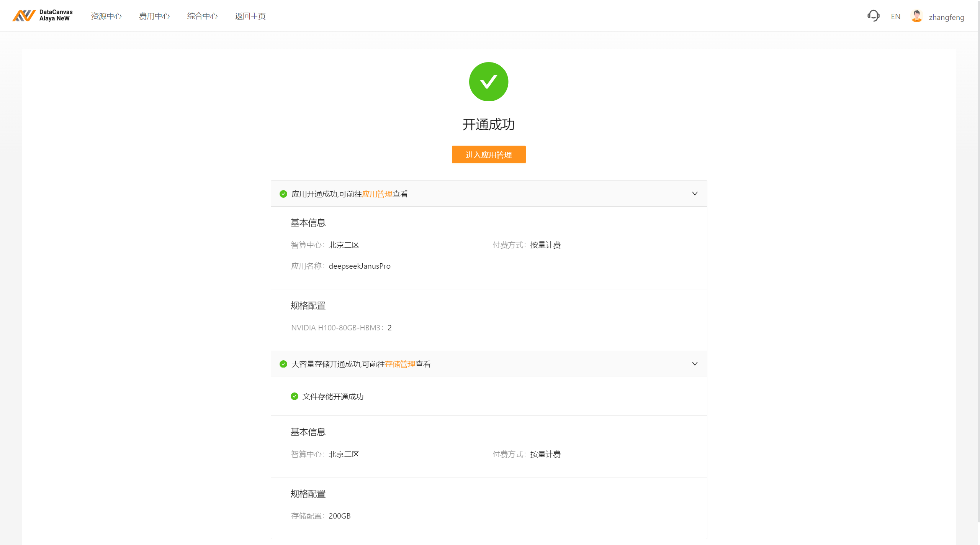Collapse the 大容量存储开通成功 section chevron

tap(694, 364)
